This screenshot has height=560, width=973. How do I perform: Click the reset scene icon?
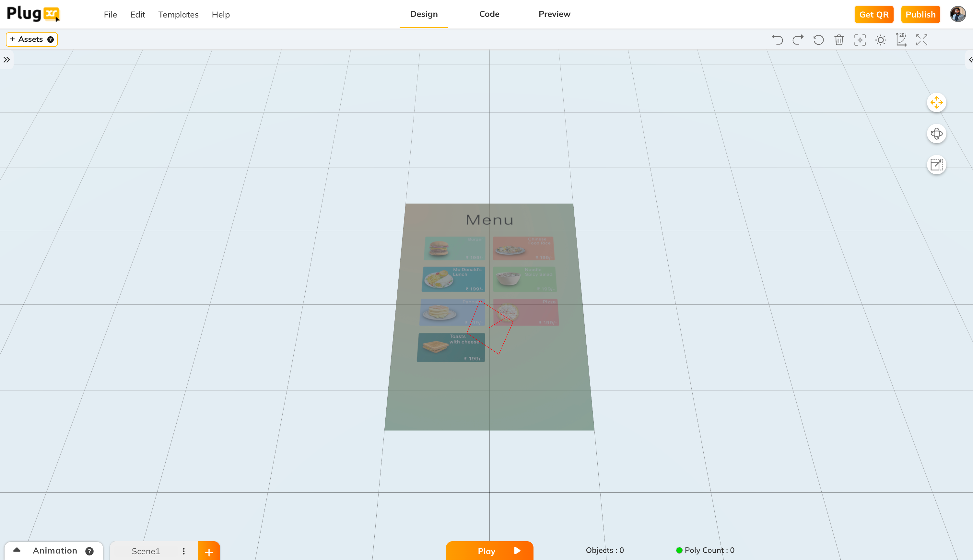click(818, 40)
